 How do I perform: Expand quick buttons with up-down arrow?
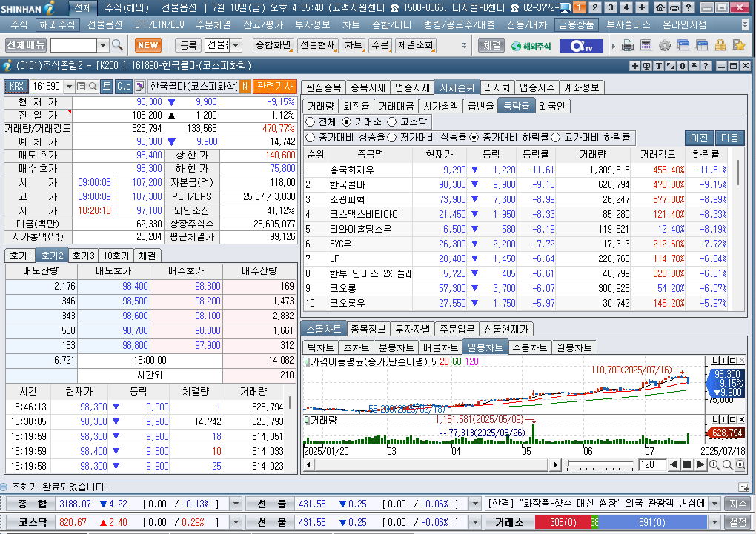[x=464, y=45]
